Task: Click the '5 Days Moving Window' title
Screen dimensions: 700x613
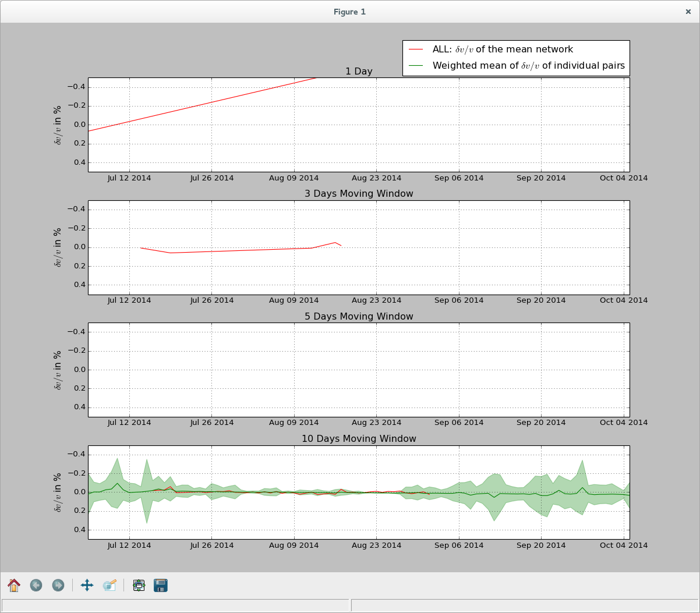Action: 359,317
